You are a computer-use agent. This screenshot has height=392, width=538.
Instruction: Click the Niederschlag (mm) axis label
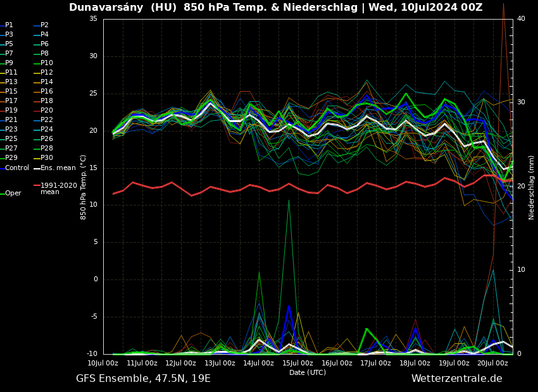pyautogui.click(x=532, y=187)
